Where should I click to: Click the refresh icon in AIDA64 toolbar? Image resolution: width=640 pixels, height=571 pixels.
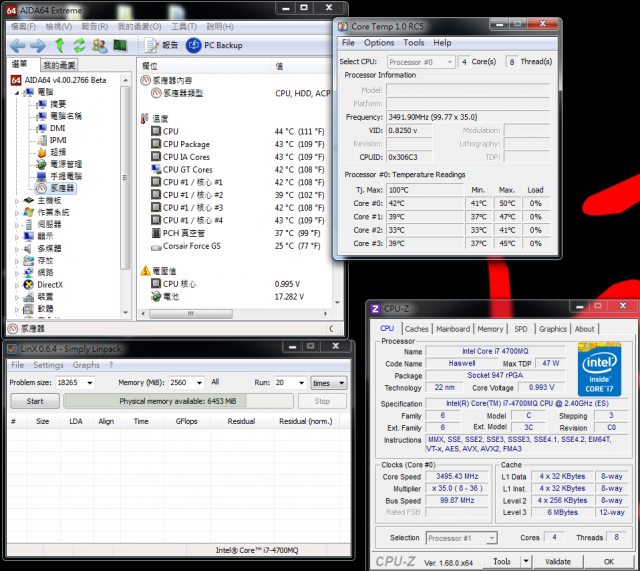click(x=79, y=45)
